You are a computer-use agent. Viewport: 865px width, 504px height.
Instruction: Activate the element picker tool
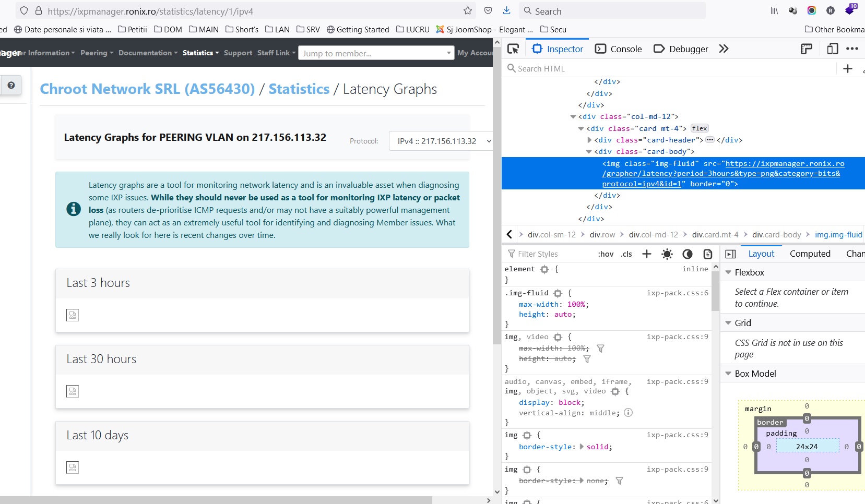[513, 49]
